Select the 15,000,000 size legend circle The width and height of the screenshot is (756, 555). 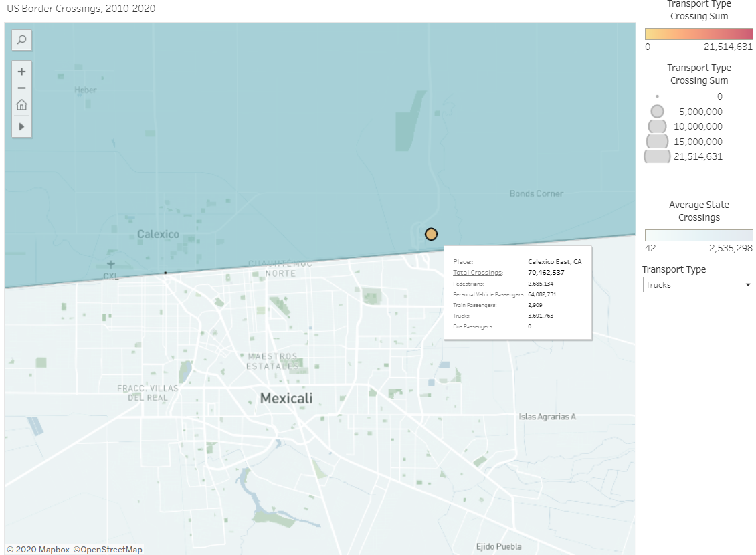pyautogui.click(x=656, y=141)
